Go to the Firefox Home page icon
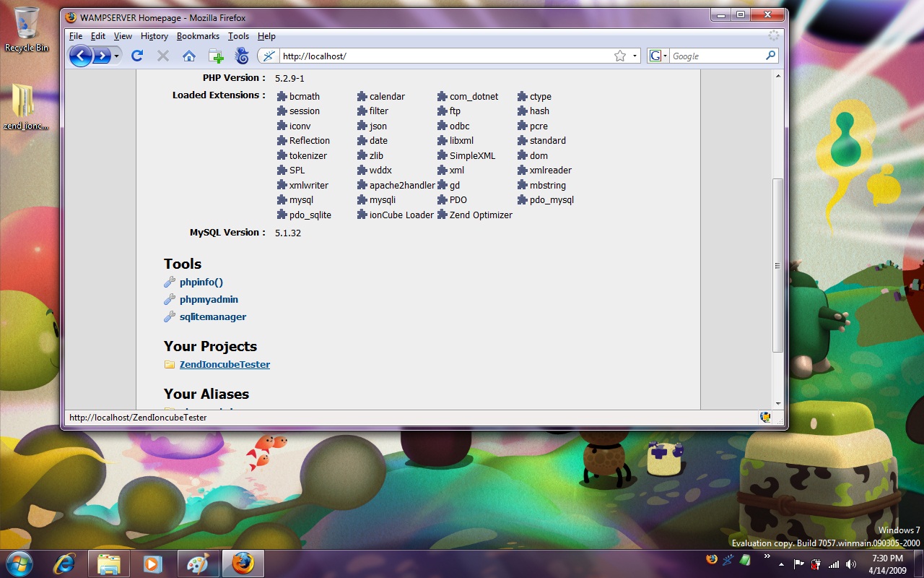Viewport: 924px width, 578px height. [x=189, y=56]
